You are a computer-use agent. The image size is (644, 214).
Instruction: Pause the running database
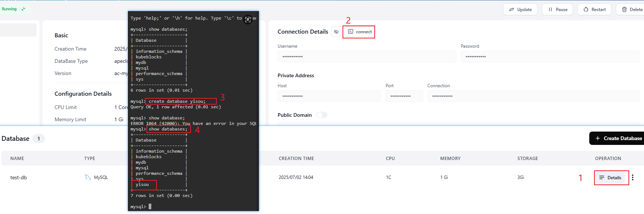coord(557,10)
